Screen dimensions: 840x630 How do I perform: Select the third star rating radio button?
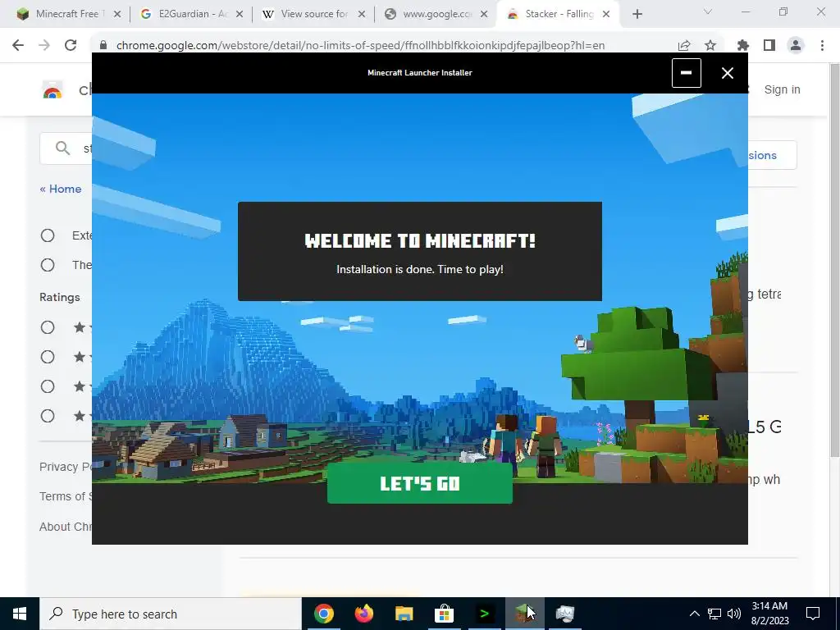tap(48, 386)
